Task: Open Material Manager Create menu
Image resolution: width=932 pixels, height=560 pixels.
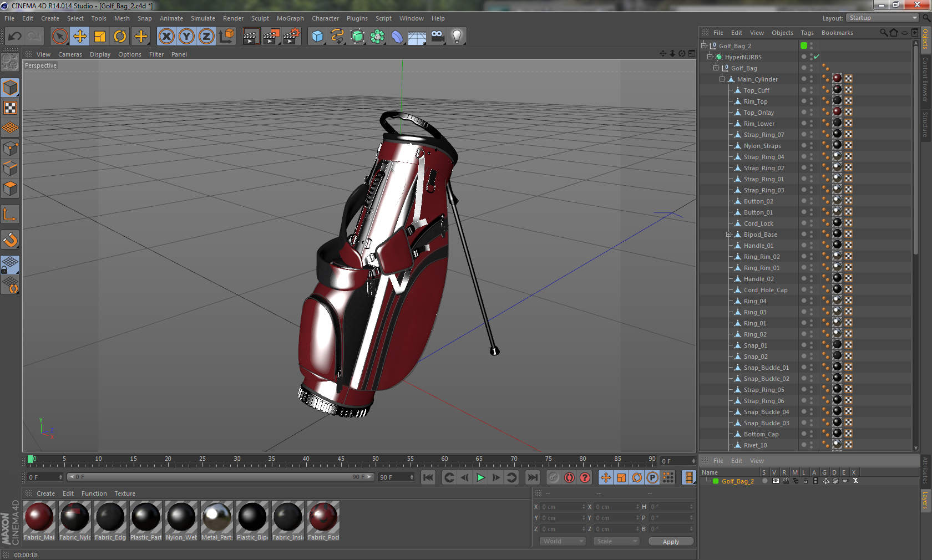Action: [x=45, y=493]
